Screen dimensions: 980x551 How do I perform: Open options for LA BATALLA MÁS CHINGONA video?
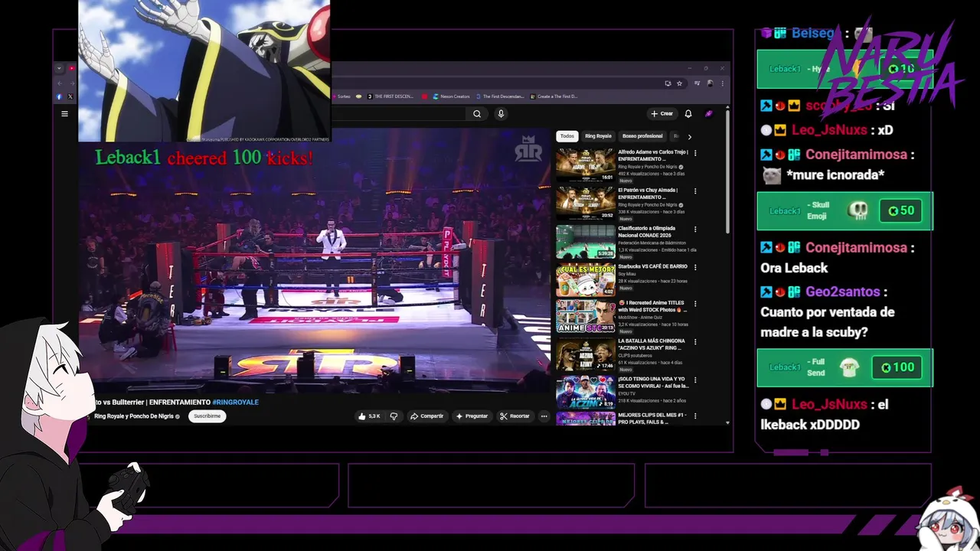695,341
